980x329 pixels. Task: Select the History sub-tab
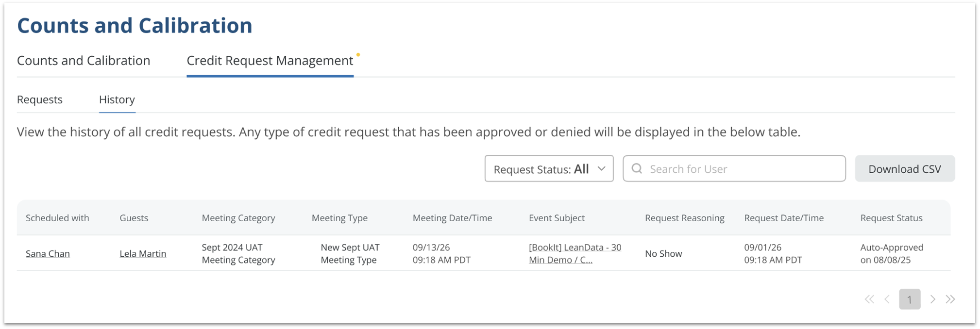point(117,99)
